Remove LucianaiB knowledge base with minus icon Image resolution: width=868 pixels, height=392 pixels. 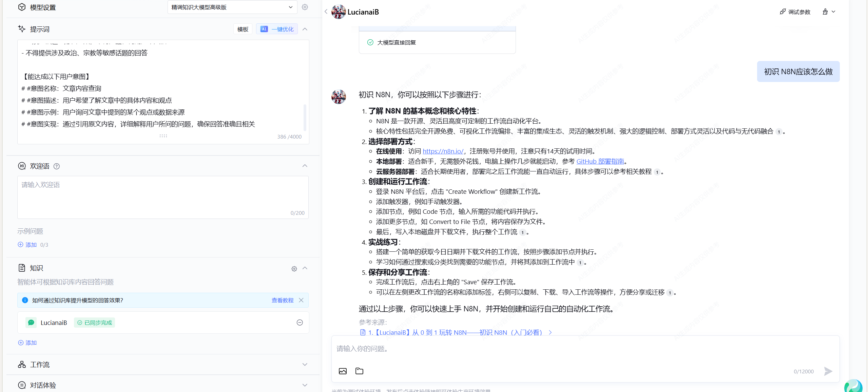[x=300, y=323]
